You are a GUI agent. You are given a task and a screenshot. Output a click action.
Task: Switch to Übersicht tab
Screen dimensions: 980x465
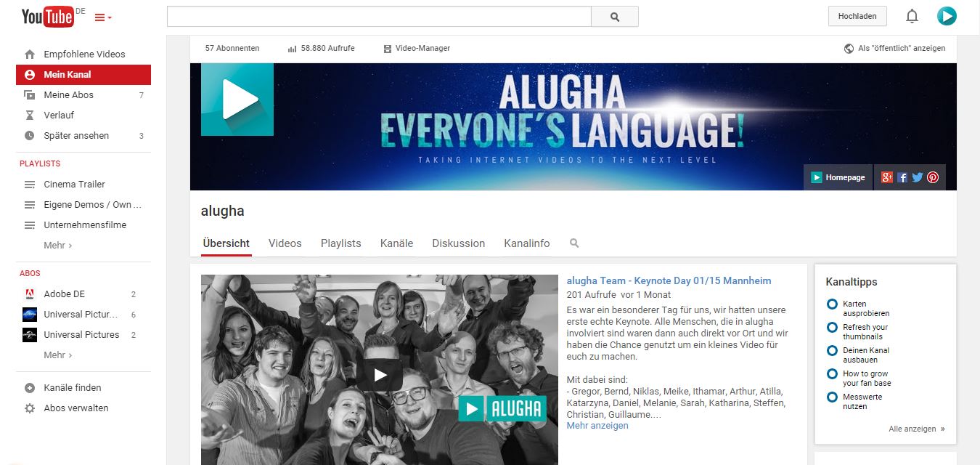coord(226,244)
